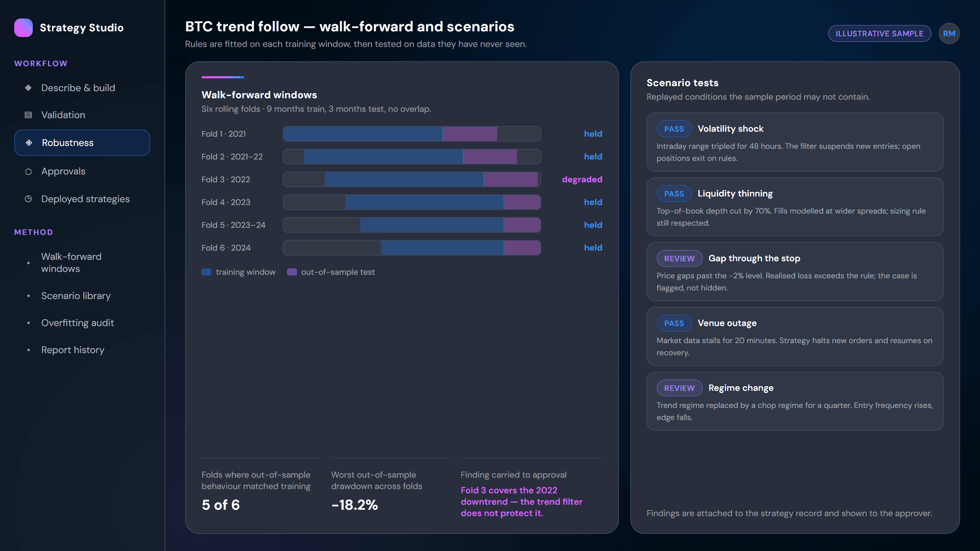Click the out-of-sample test legend swatch

292,272
